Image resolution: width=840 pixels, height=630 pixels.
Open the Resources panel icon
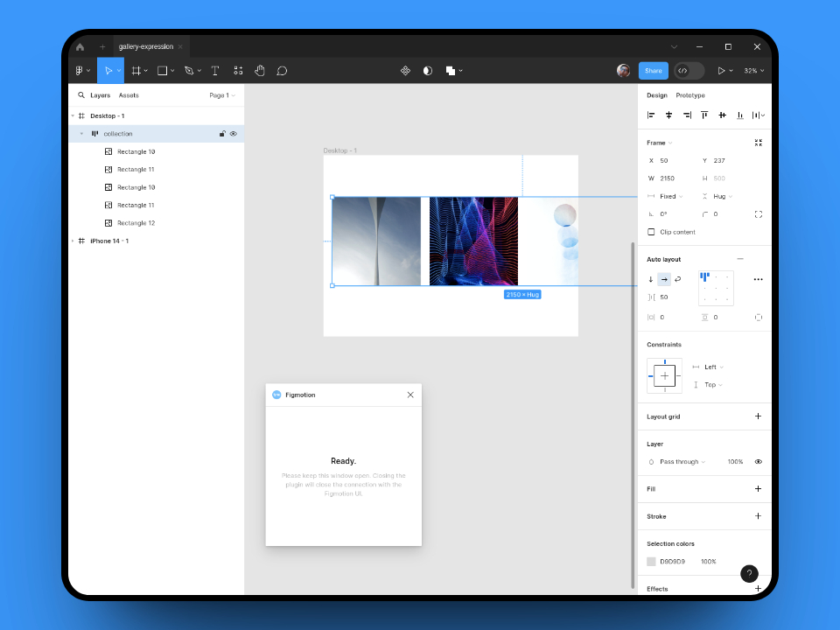(238, 71)
